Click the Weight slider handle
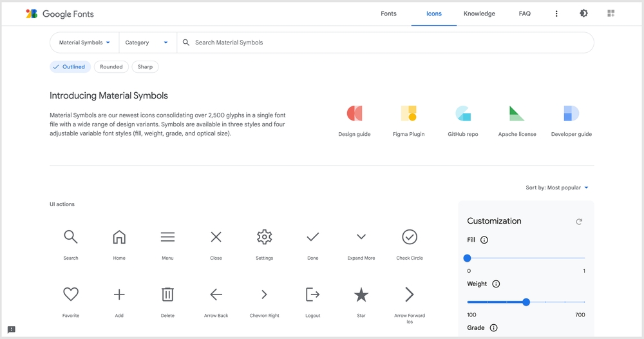Screen dimensions: 644x339 tap(526, 302)
